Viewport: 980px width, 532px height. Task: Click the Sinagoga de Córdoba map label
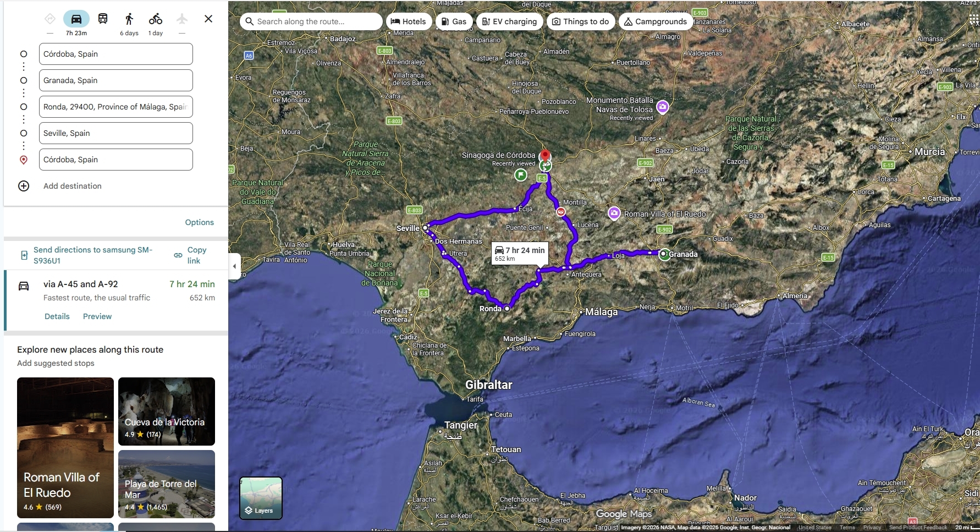tap(498, 155)
